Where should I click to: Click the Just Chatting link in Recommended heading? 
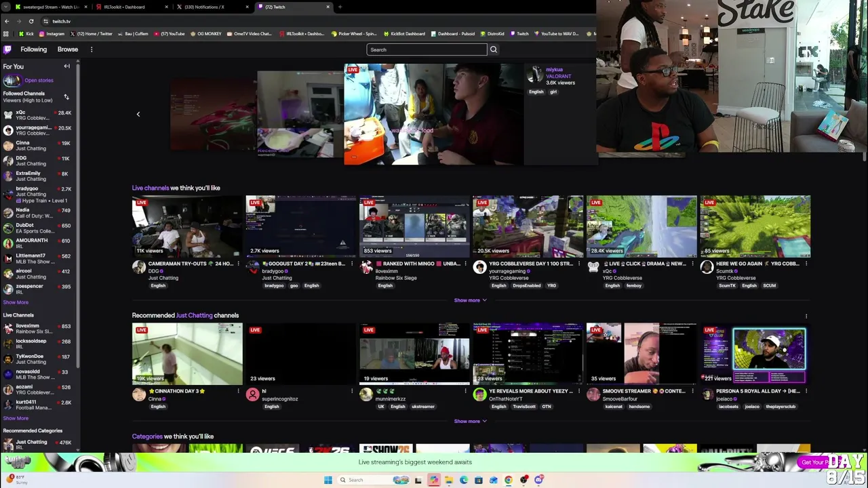[x=194, y=316]
